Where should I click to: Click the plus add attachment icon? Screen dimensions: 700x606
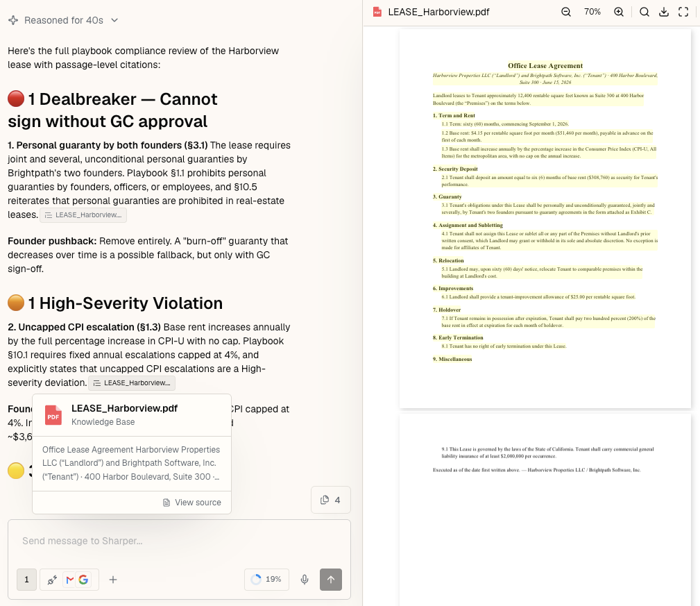tap(113, 580)
